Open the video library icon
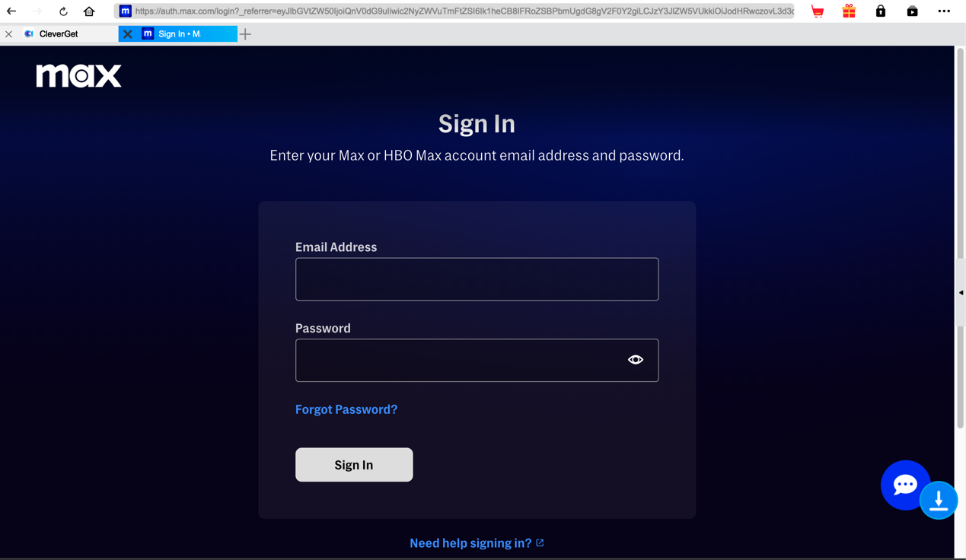 pyautogui.click(x=912, y=11)
